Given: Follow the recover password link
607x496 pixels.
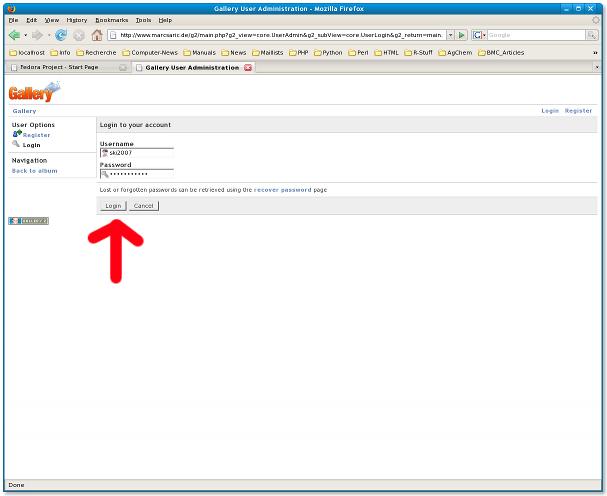Looking at the screenshot, I should tap(282, 189).
